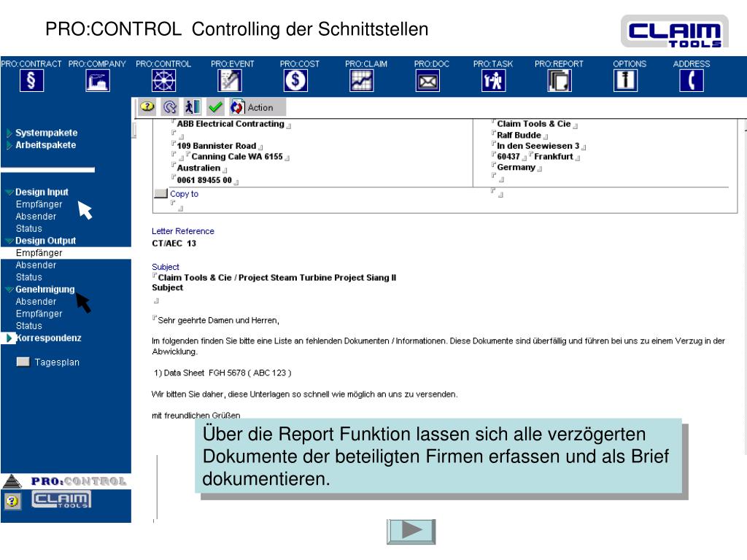Click the Claim Tools logo in sidebar
This screenshot has width=747, height=560.
click(61, 500)
